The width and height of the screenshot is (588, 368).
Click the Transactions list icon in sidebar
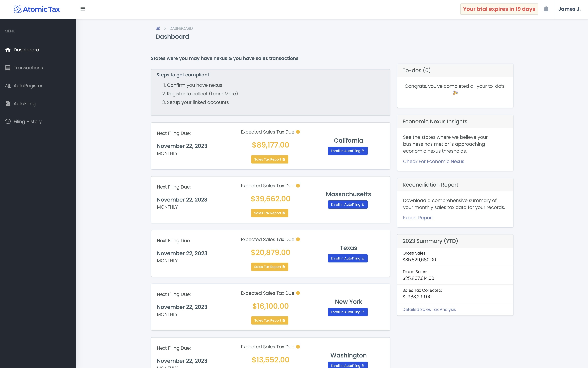click(x=8, y=67)
